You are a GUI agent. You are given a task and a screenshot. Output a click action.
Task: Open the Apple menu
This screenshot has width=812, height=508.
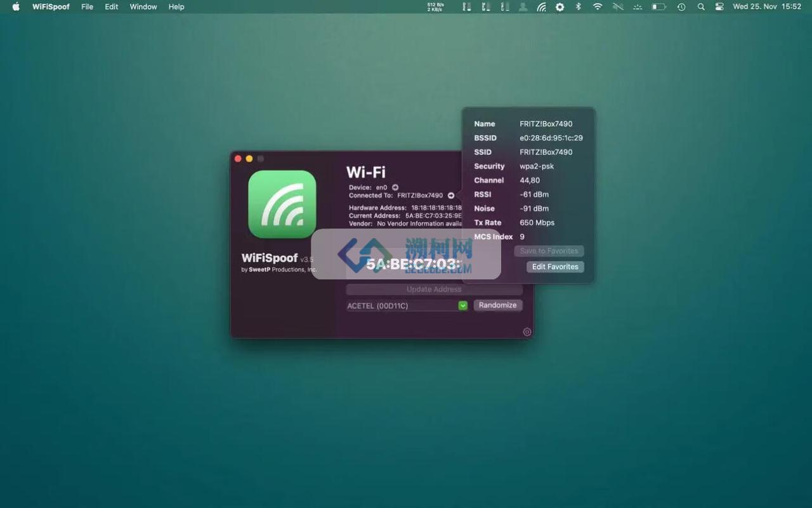[x=16, y=6]
